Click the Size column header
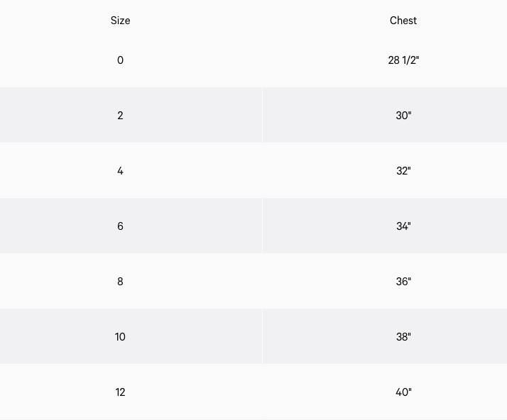Viewport: 507px width, 420px height. pos(120,21)
